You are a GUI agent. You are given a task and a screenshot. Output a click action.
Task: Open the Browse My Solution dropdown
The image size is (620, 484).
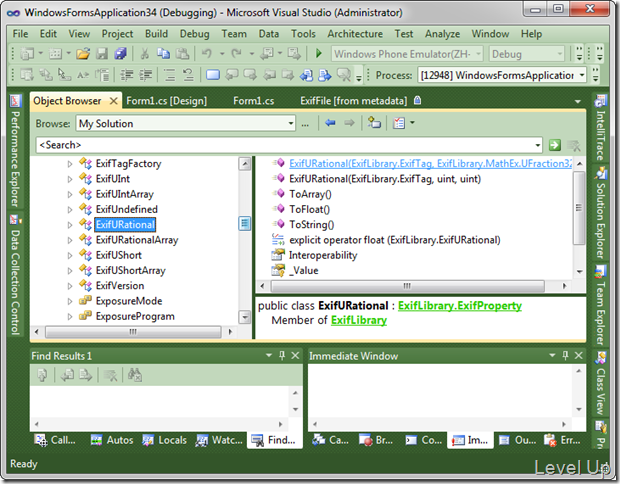[x=291, y=123]
